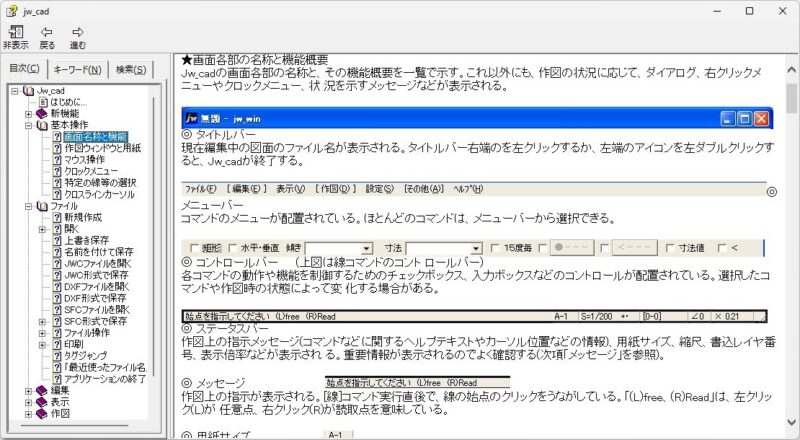Open the DXFファイルを開く topic

pos(97,287)
